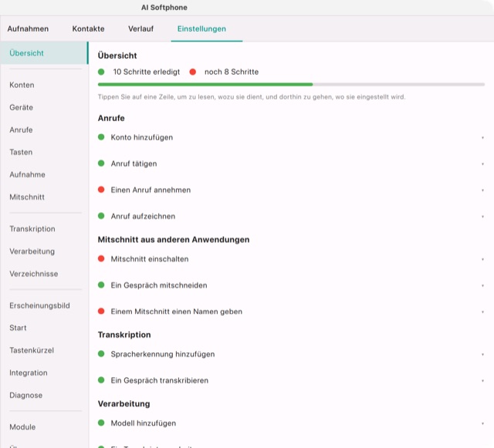Select the Einstellungen tab
The width and height of the screenshot is (494, 448).
(x=201, y=29)
